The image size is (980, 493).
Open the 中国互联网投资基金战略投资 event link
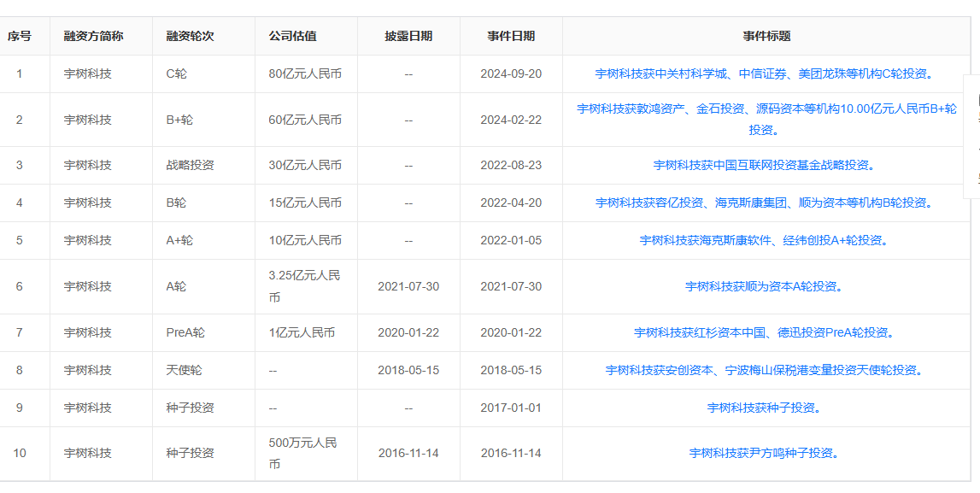(x=766, y=165)
